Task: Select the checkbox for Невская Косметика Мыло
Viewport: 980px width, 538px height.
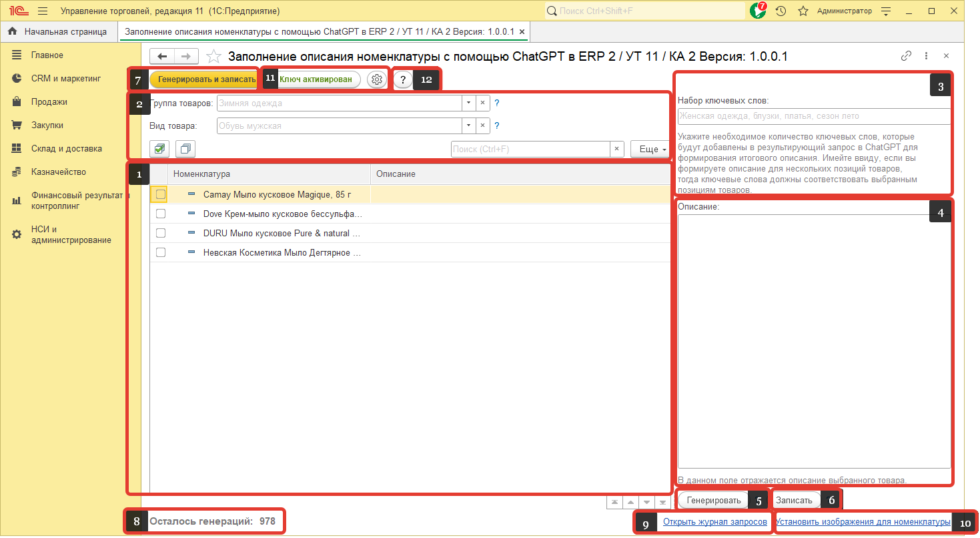Action: (x=160, y=252)
